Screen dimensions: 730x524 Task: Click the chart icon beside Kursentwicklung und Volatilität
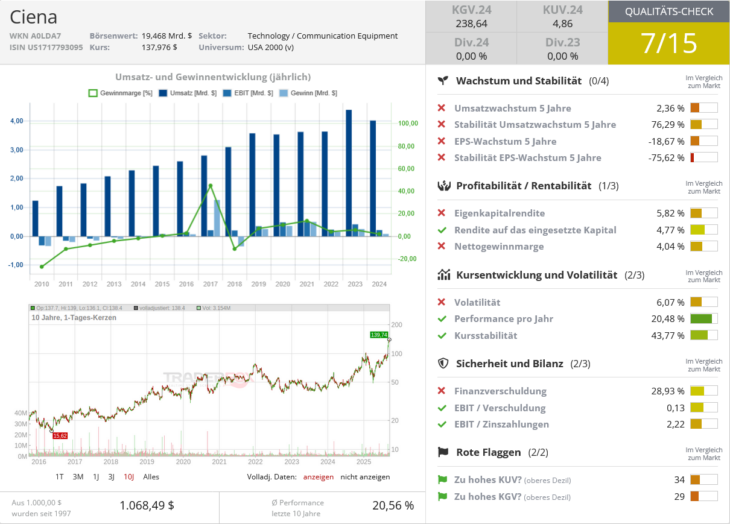click(444, 275)
